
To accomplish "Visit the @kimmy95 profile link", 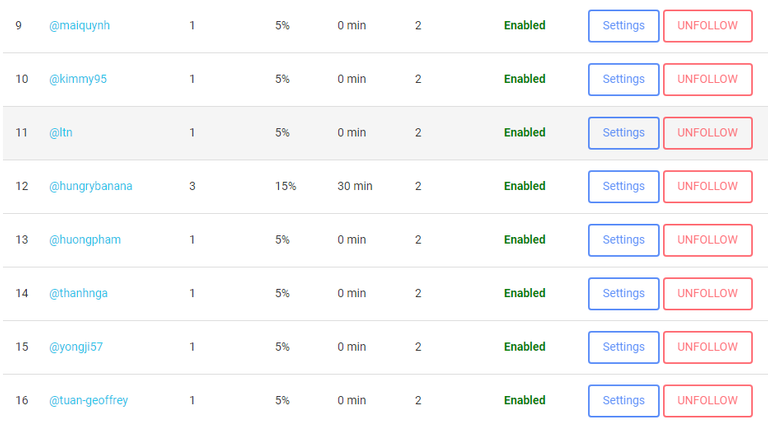I will (x=78, y=79).
